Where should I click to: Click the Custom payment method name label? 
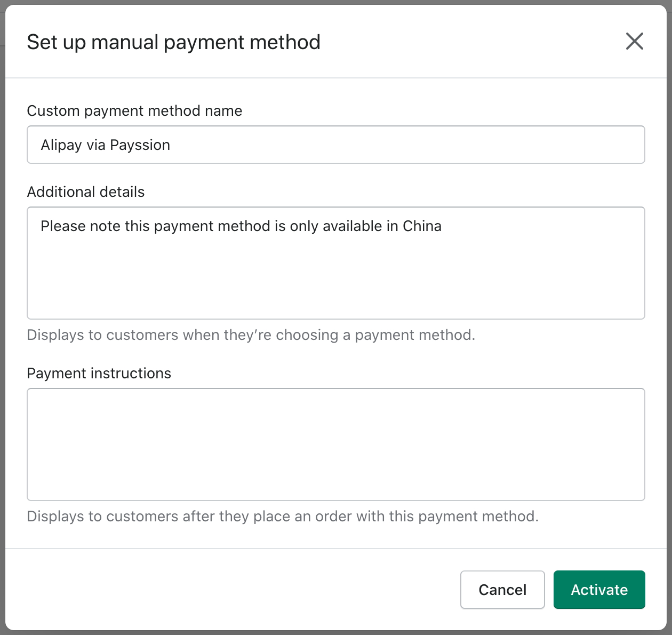(x=134, y=111)
